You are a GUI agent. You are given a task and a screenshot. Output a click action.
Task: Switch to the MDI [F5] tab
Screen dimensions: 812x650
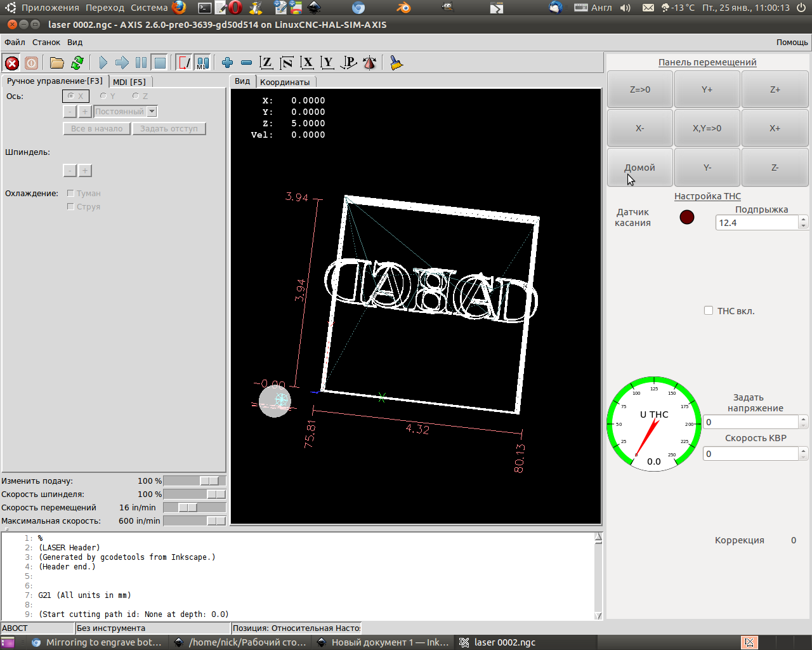pos(129,82)
